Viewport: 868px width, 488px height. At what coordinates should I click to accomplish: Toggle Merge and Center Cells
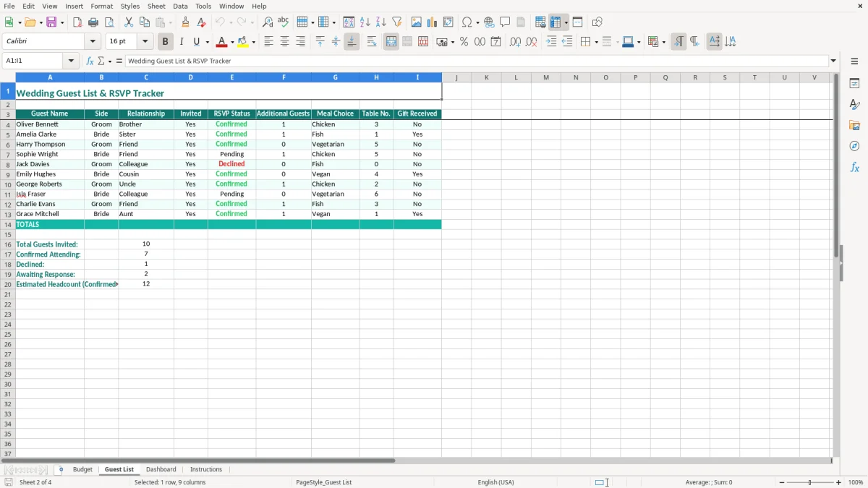pyautogui.click(x=391, y=42)
